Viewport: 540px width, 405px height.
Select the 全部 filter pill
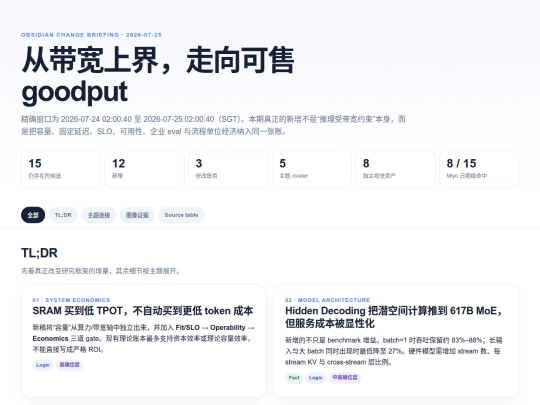coord(33,215)
